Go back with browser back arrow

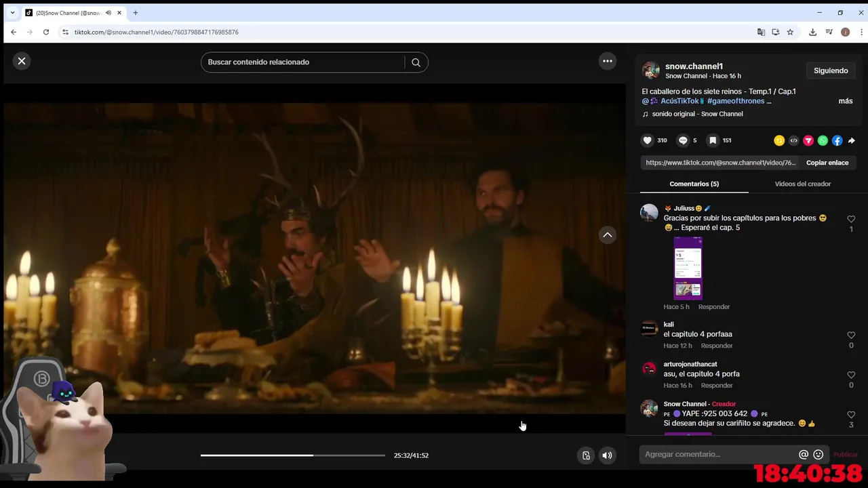tap(13, 32)
